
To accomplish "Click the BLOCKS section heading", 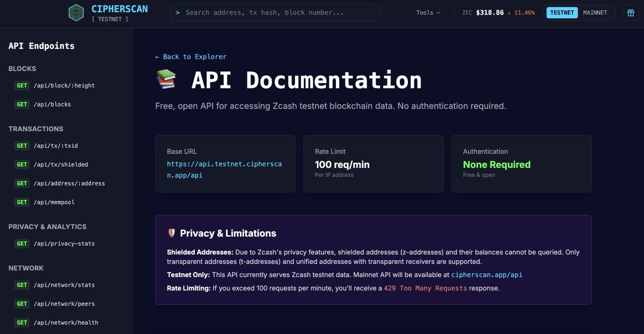I will 23,69.
